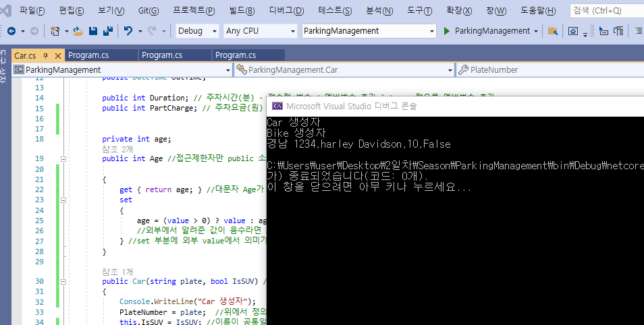Click the Save All double-disk icon
The width and height of the screenshot is (644, 325).
pos(108,31)
